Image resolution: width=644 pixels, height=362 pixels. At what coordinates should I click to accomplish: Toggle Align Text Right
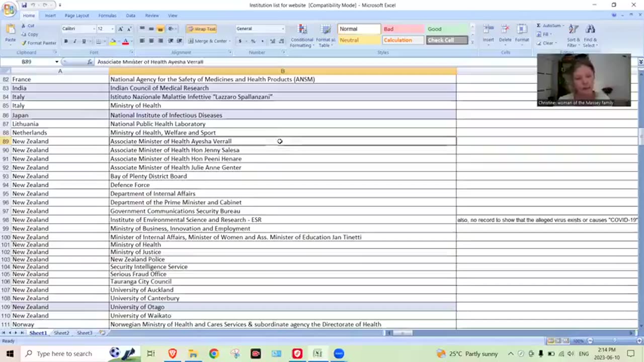pyautogui.click(x=160, y=41)
